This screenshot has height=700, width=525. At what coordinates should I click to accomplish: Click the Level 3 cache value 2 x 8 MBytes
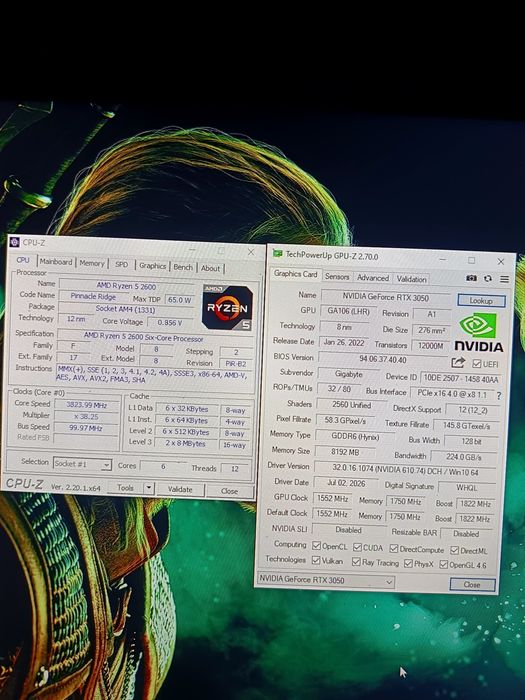click(x=186, y=443)
